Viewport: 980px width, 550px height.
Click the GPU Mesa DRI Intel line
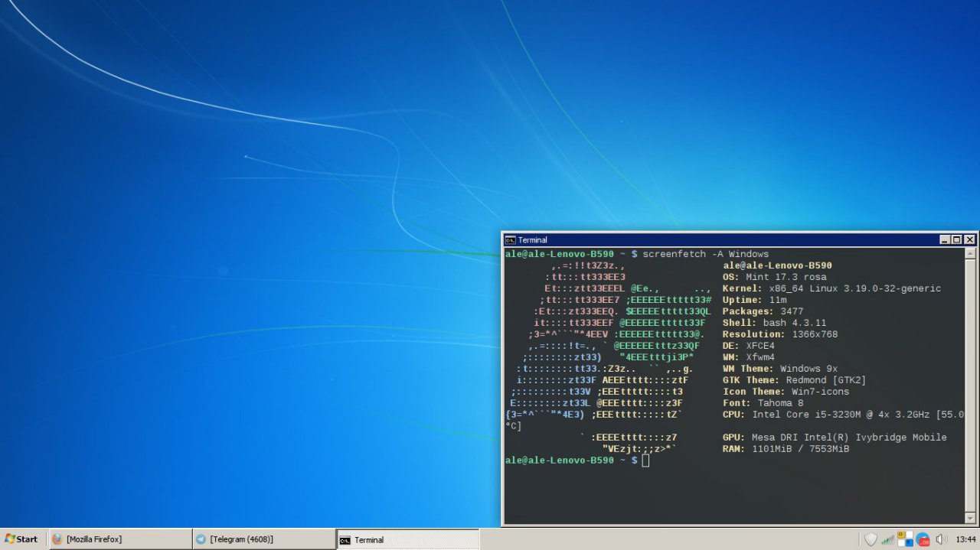tap(835, 438)
